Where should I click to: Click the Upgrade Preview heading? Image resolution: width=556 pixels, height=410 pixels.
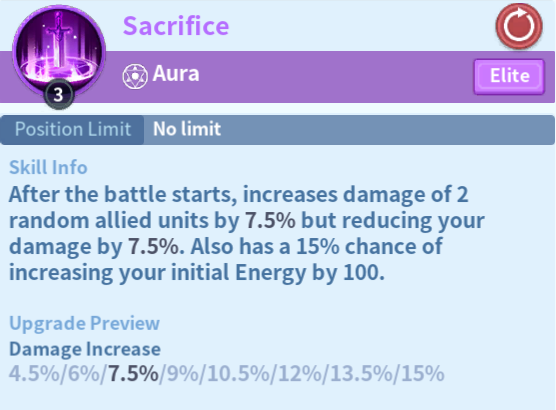click(x=84, y=323)
